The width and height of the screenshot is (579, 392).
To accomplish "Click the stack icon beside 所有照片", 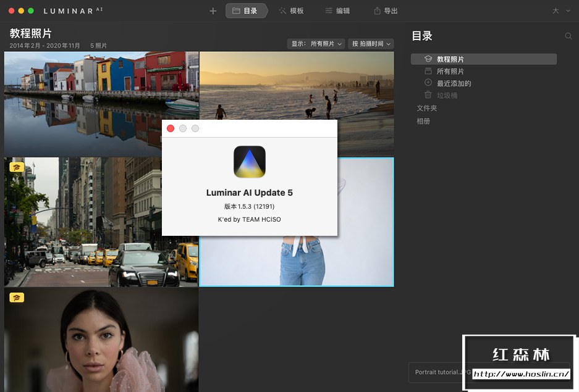I will pos(428,71).
